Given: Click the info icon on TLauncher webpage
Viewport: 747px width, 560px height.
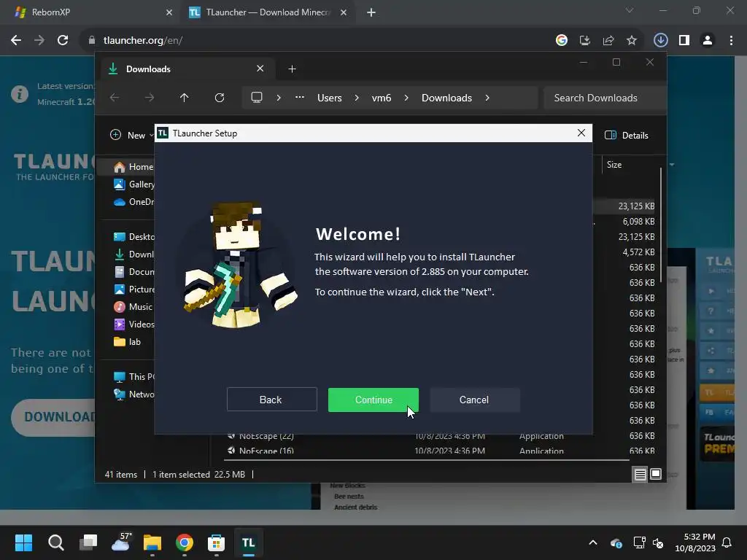Looking at the screenshot, I should coord(20,94).
